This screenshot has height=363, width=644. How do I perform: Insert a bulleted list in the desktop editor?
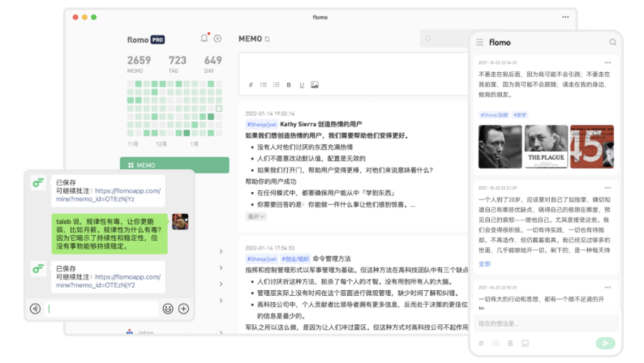[264, 85]
